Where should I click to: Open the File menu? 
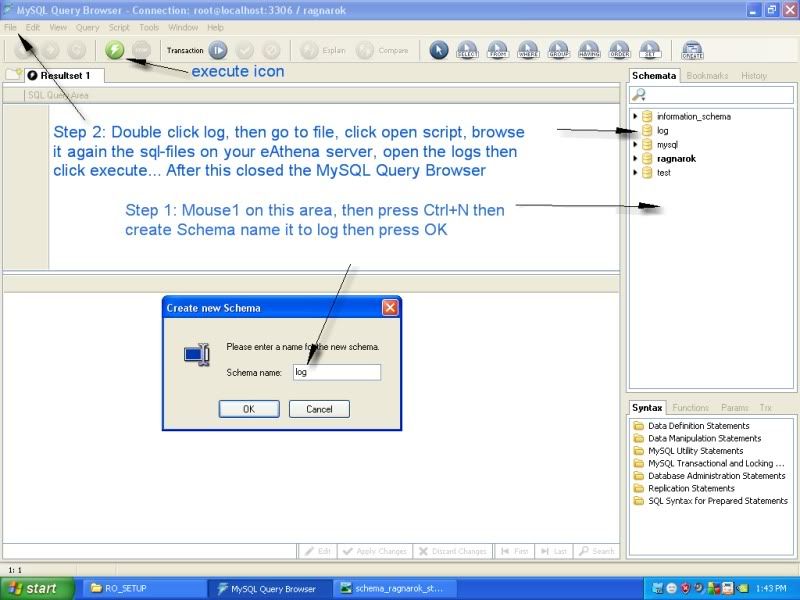(11, 27)
